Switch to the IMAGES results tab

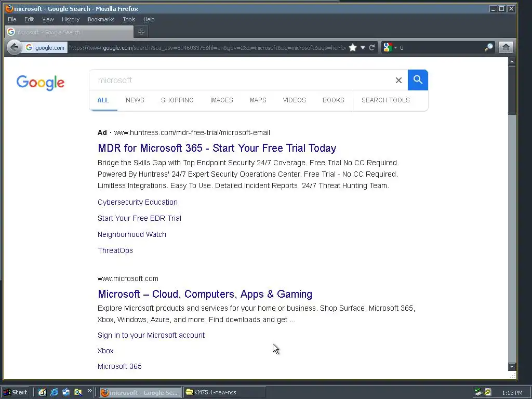click(x=221, y=100)
